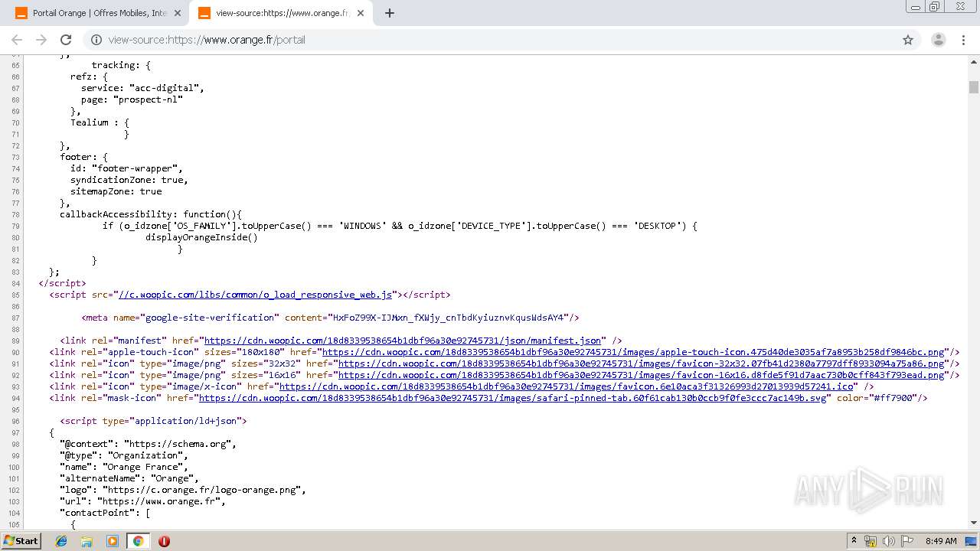Image resolution: width=980 pixels, height=551 pixels.
Task: Open the red stop-sign taskbar app
Action: pos(164,541)
